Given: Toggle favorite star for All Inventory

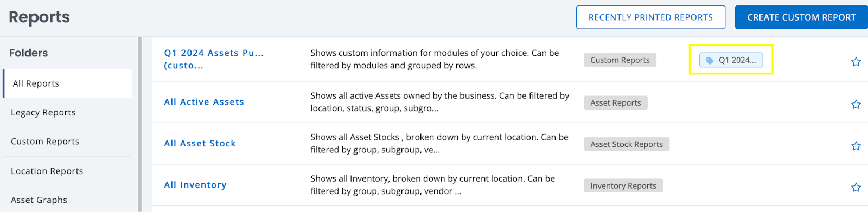Looking at the screenshot, I should [856, 188].
